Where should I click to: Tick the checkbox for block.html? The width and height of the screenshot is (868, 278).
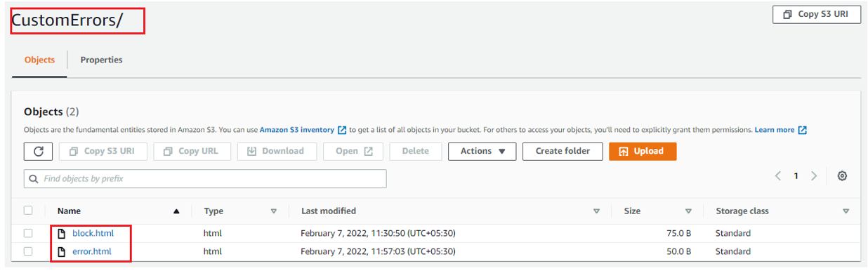coord(28,233)
